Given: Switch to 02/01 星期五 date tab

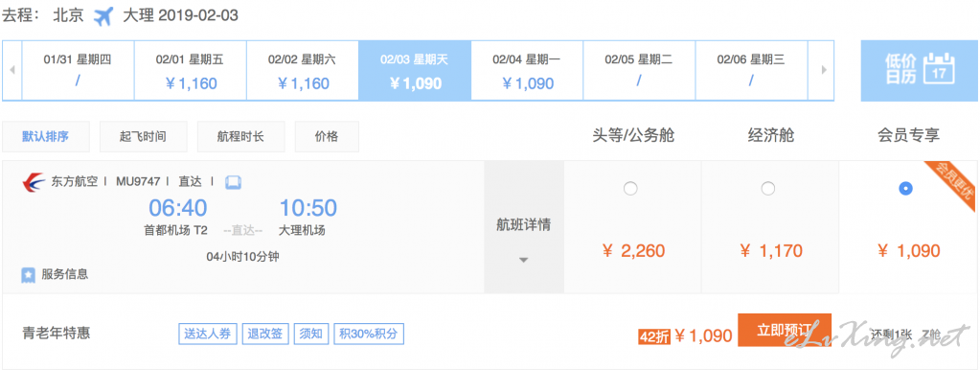Looking at the screenshot, I should (190, 70).
